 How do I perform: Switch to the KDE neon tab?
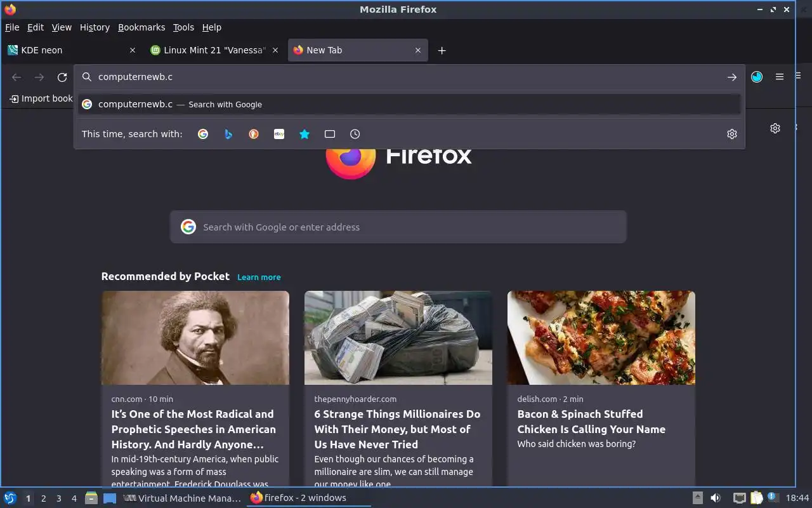click(x=72, y=50)
